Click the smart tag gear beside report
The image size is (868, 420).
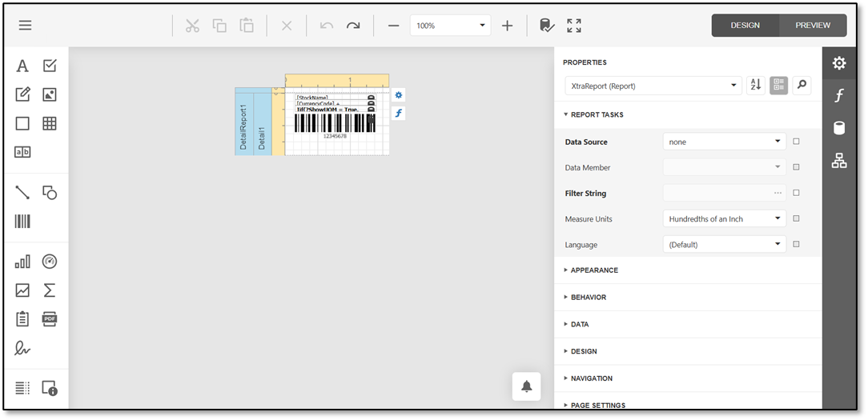[398, 95]
